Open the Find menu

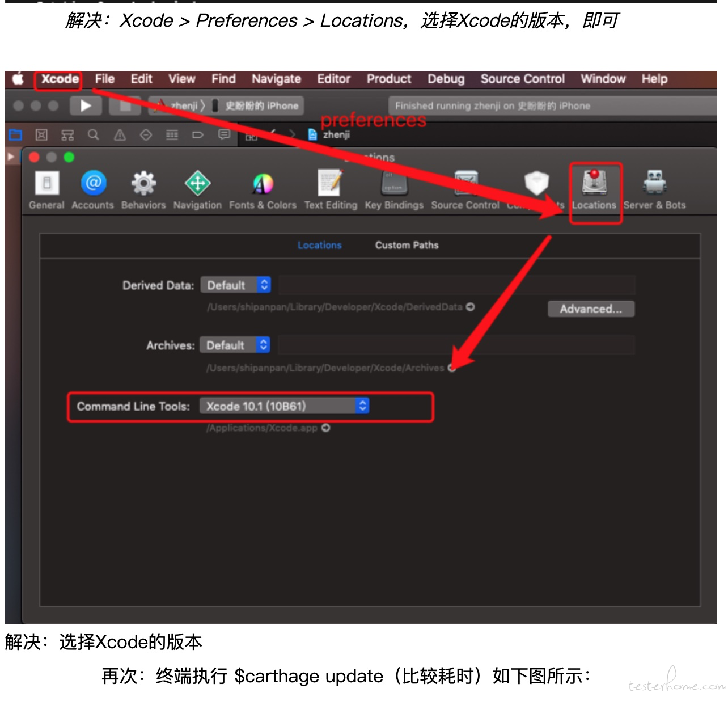(223, 79)
